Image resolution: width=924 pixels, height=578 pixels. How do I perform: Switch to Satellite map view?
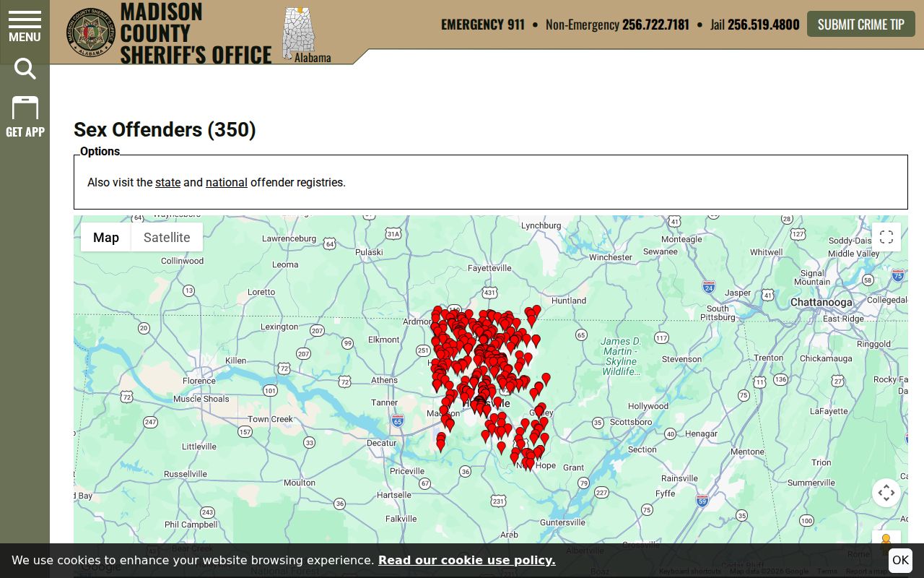[167, 237]
